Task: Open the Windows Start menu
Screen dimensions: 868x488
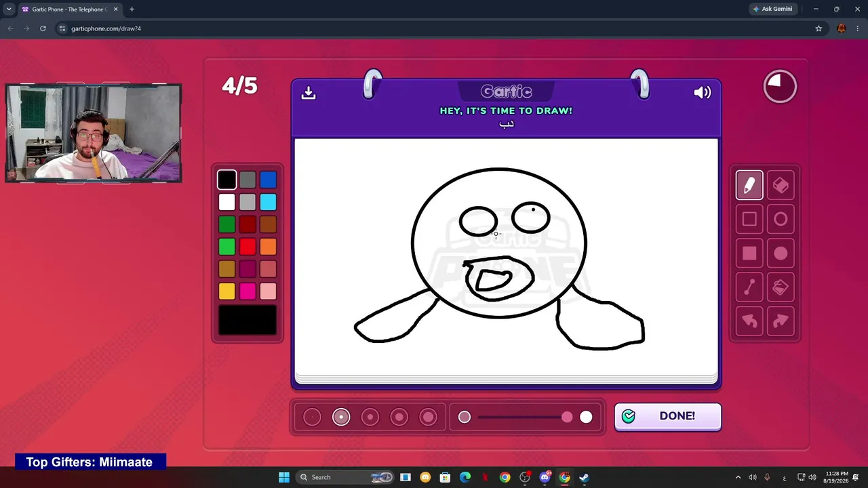Action: [x=284, y=477]
